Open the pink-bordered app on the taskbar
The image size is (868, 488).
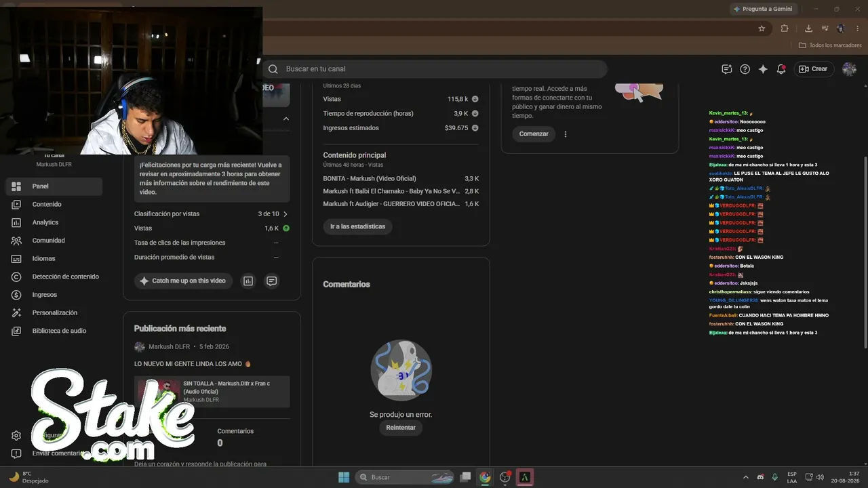(525, 477)
